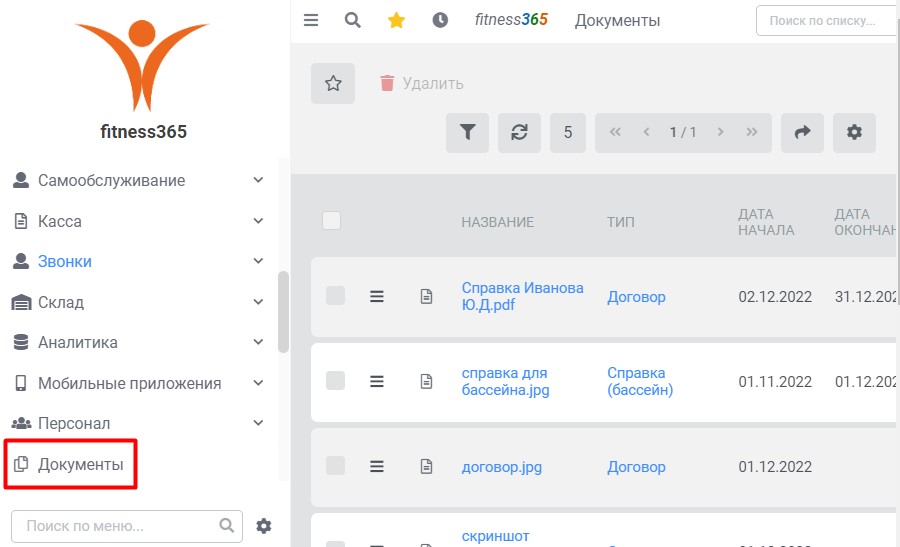Focus the Поиск по меню search field
The height and width of the screenshot is (547, 900).
[x=127, y=526]
